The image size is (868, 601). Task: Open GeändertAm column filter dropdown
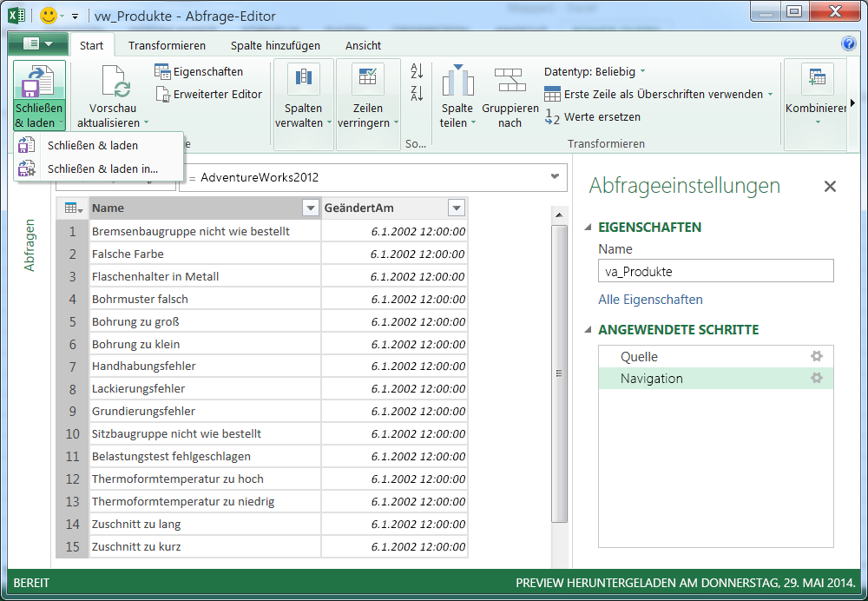[457, 208]
